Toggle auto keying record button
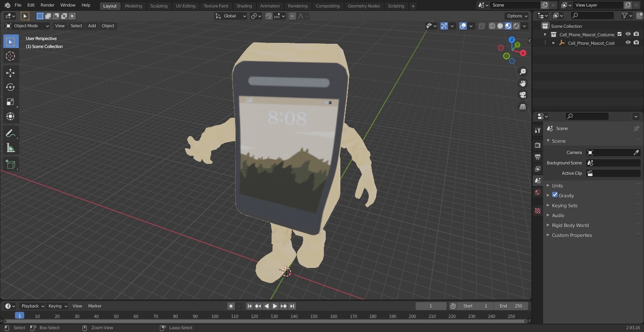644x332 pixels. click(x=231, y=306)
